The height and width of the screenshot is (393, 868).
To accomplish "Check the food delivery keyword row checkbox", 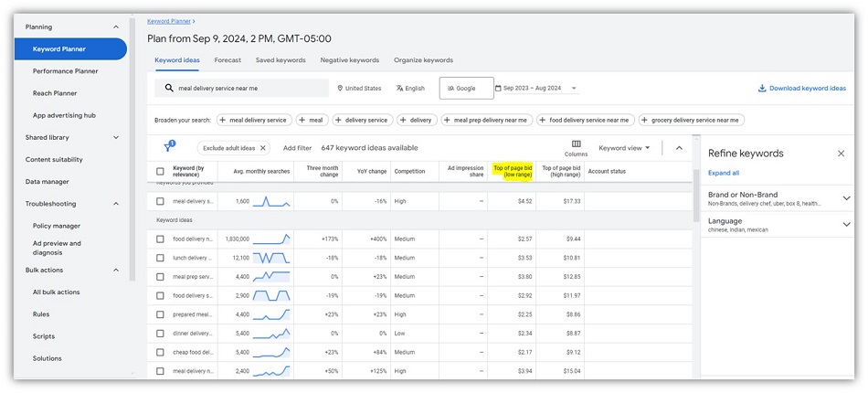I will (x=160, y=239).
